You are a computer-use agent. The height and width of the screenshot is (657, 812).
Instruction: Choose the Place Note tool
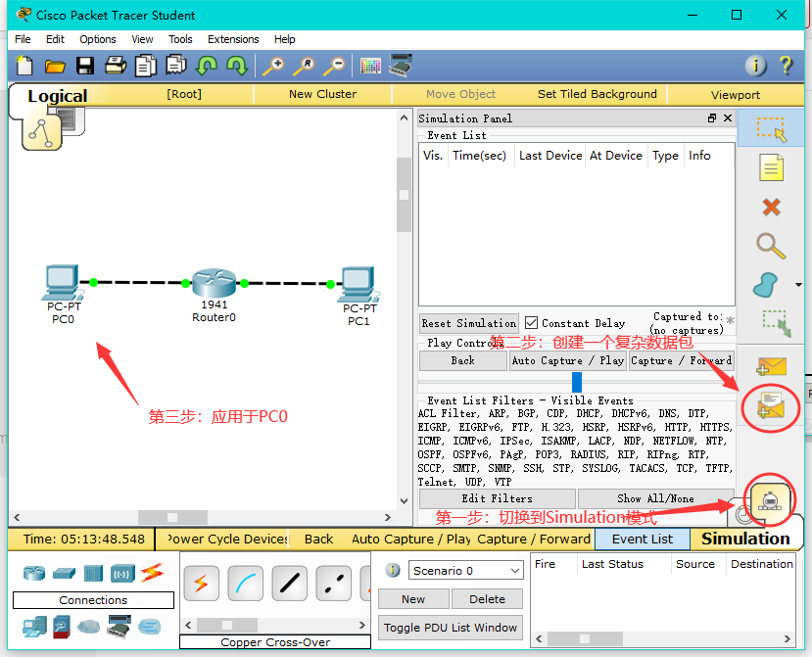(771, 167)
